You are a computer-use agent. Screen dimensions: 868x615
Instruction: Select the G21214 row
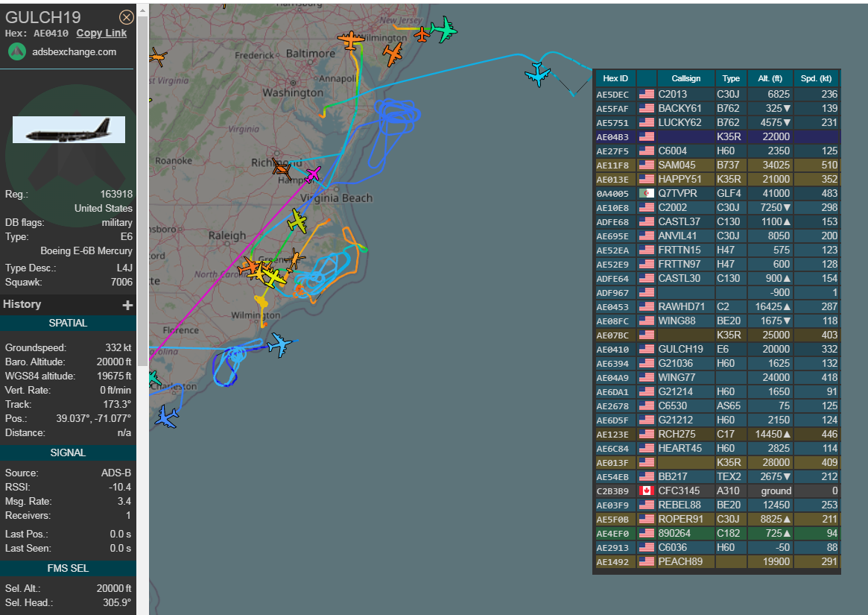[717, 391]
